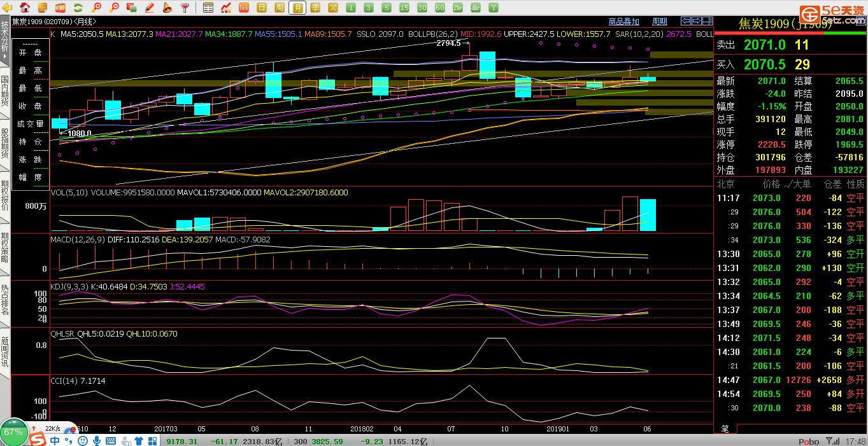The width and height of the screenshot is (868, 446).
Task: Click the MACD(12,26,9) indicator label
Action: pos(78,239)
